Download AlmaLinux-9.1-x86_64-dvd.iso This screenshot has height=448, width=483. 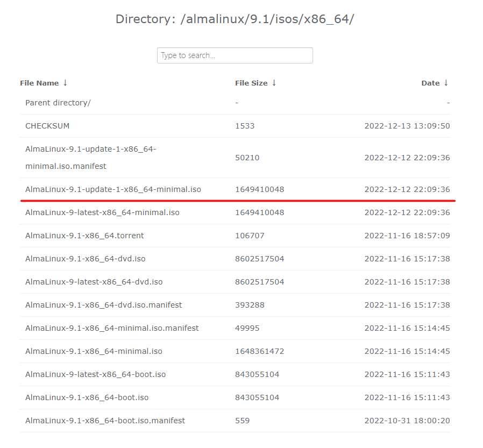coord(86,259)
